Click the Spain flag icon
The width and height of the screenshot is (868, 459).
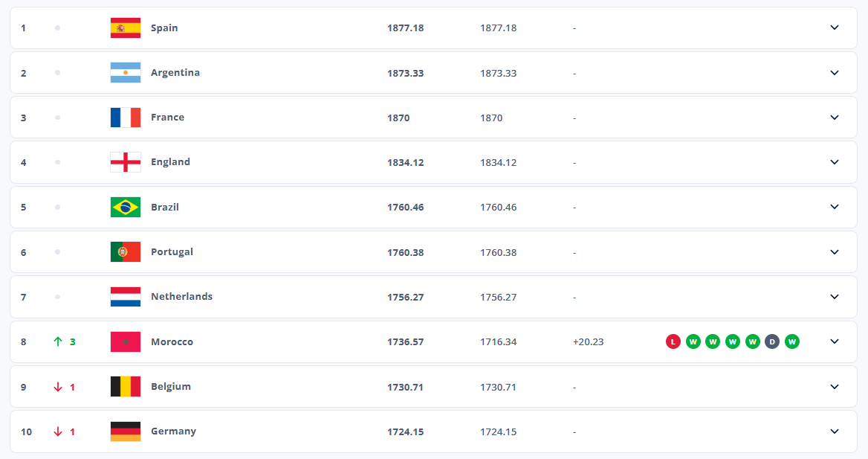[125, 28]
